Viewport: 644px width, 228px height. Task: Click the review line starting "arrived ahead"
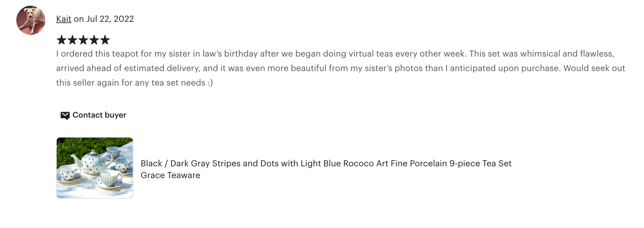pyautogui.click(x=340, y=68)
